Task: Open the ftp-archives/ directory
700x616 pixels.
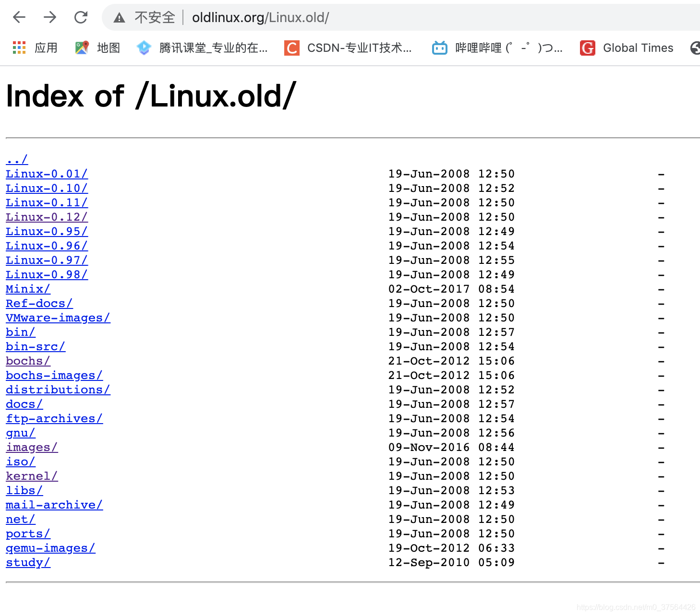Action: [54, 418]
